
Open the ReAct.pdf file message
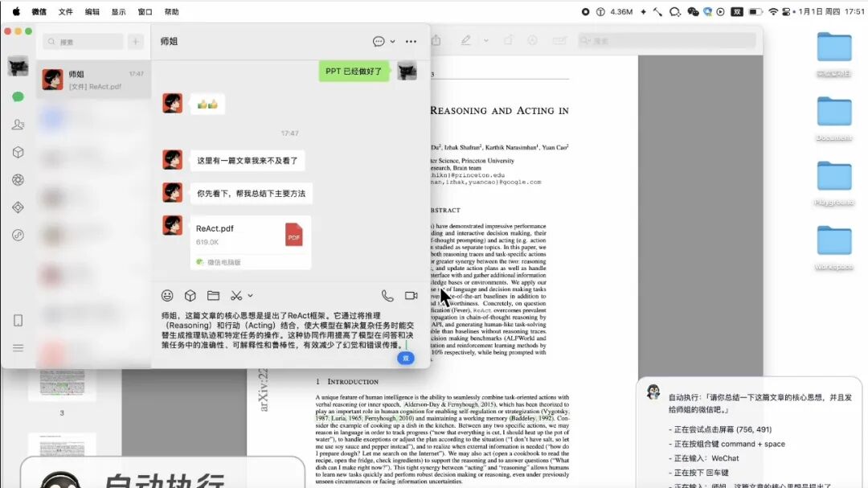click(x=250, y=242)
